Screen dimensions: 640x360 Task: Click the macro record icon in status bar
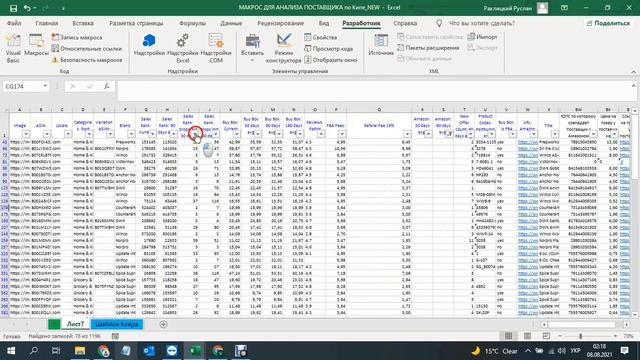115,336
